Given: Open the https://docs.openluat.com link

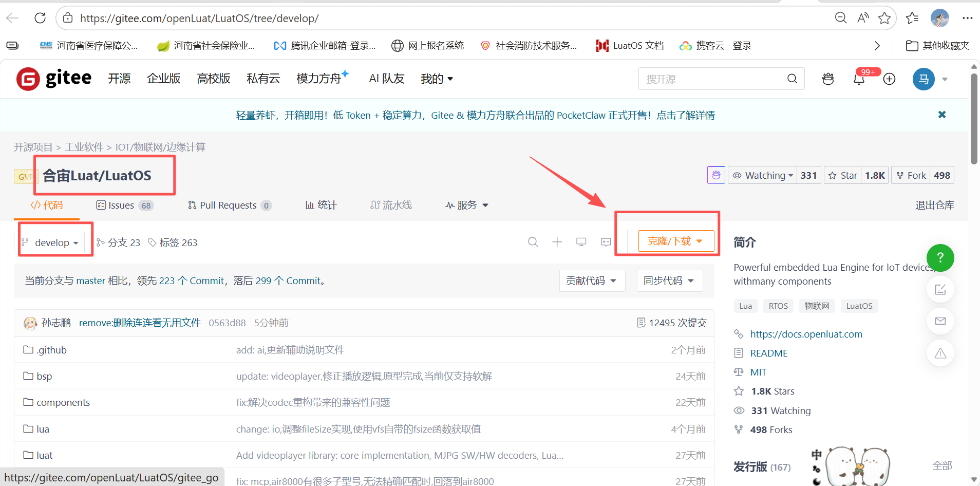Looking at the screenshot, I should pyautogui.click(x=806, y=334).
